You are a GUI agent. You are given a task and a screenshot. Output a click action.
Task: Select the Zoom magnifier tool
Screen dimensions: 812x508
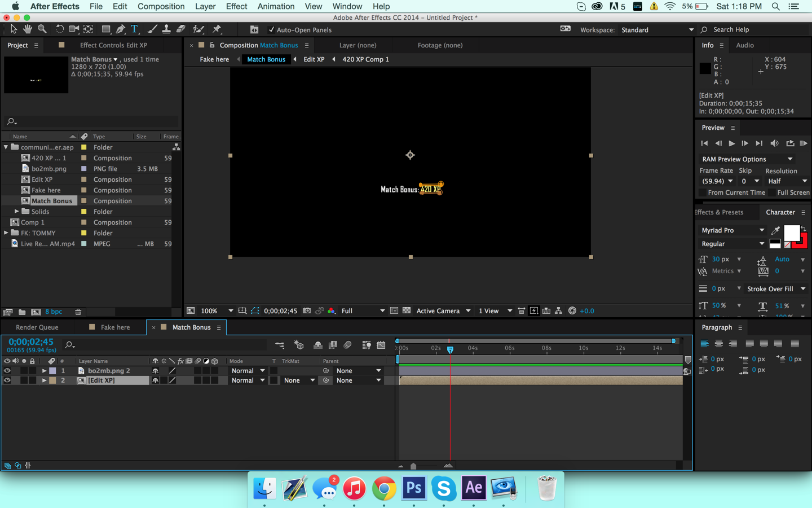click(x=42, y=29)
